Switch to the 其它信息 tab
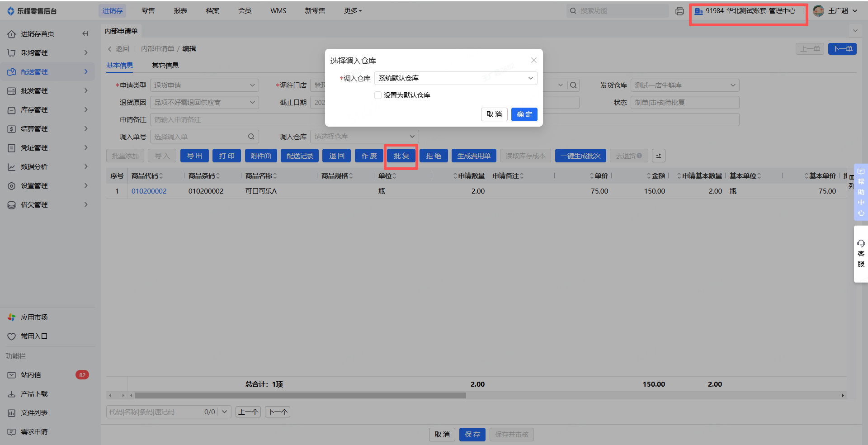This screenshot has height=445, width=868. click(x=165, y=66)
